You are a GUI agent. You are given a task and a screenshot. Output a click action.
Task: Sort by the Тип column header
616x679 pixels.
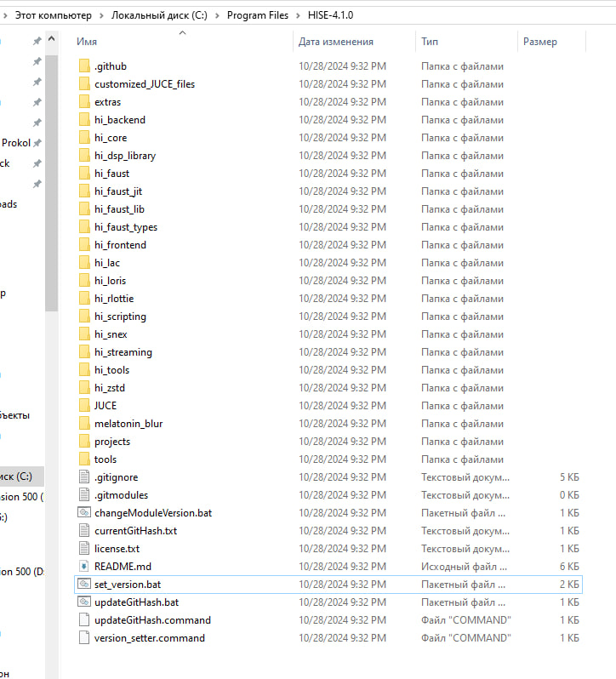click(x=430, y=42)
